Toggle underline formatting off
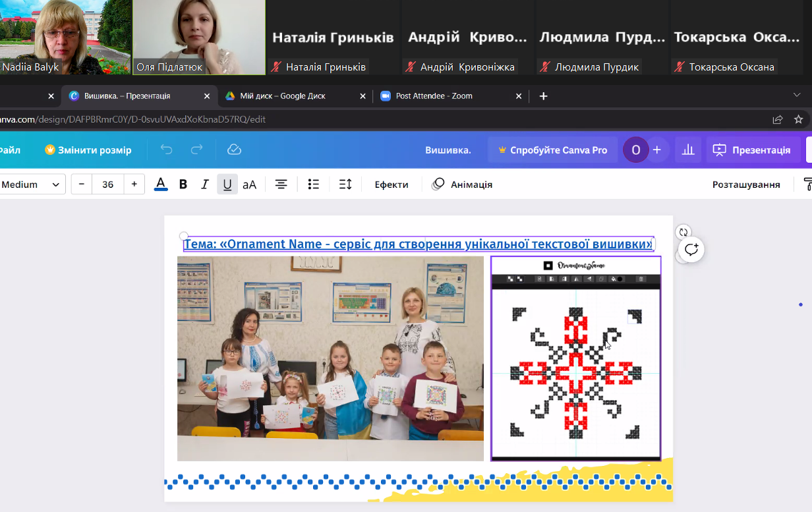The height and width of the screenshot is (512, 812). pos(227,185)
